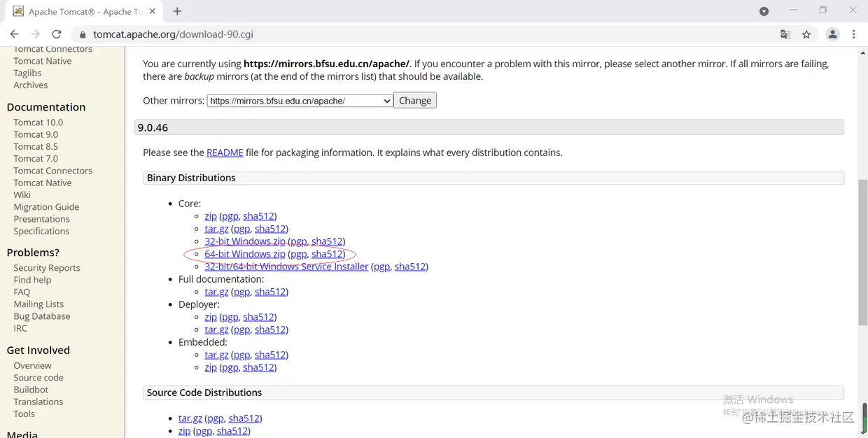Download the Core zip
This screenshot has height=438, width=868.
coord(211,216)
